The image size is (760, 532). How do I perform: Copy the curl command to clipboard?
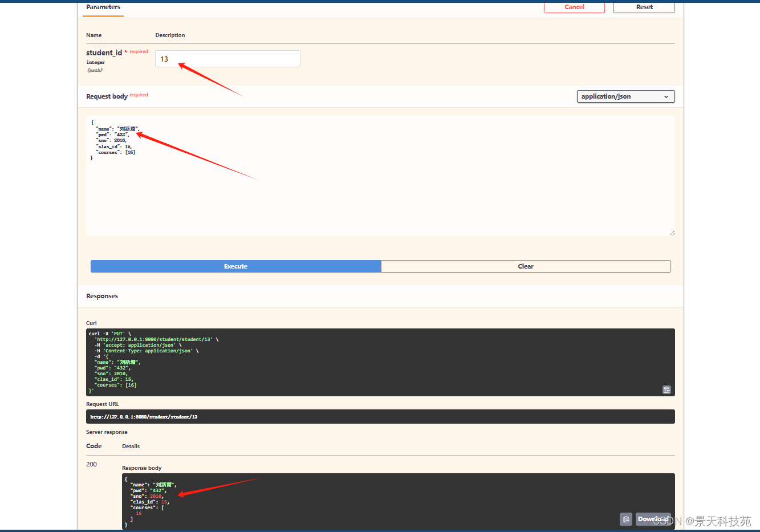pyautogui.click(x=666, y=390)
